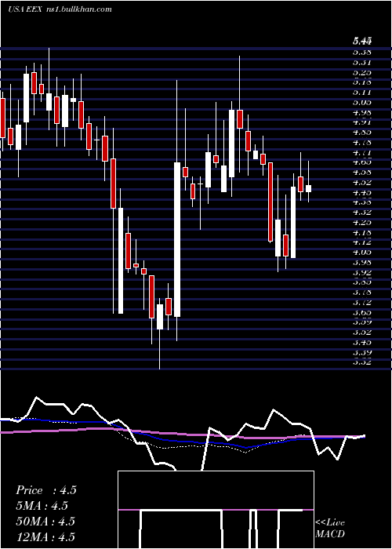Click the '50MA : 4.5' readout
The height and width of the screenshot is (549, 392).
coord(45,522)
